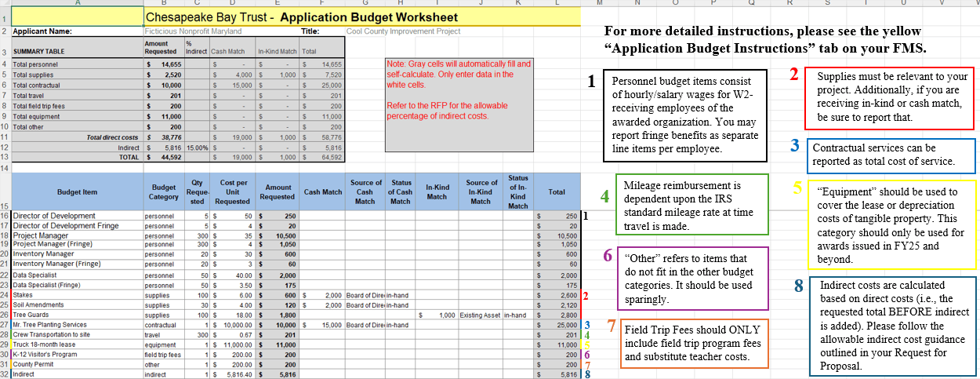Click row header 24
The width and height of the screenshot is (980, 379).
tap(5, 295)
